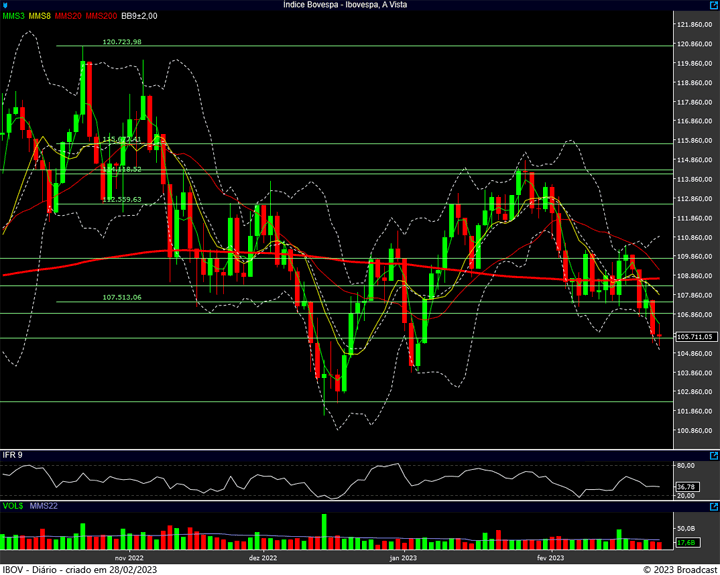This screenshot has height=575, width=720.
Task: Select the MMS20 moving average legend
Action: (68, 16)
